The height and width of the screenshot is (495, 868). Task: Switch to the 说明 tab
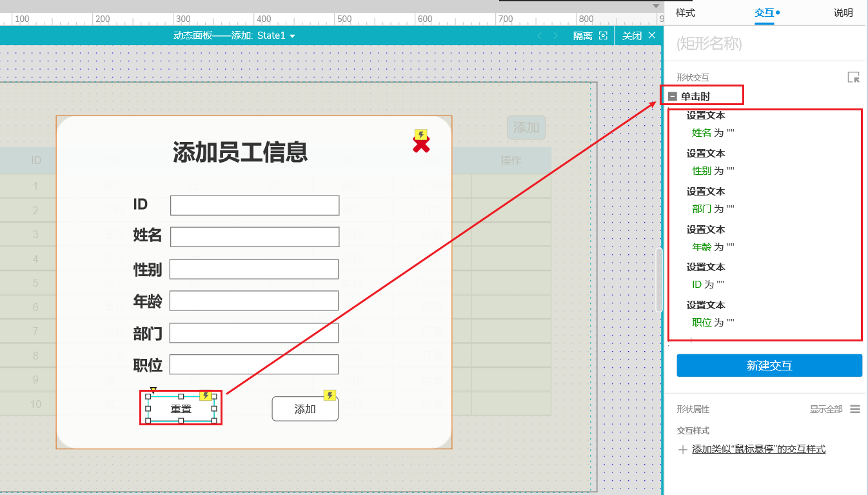pyautogui.click(x=843, y=13)
